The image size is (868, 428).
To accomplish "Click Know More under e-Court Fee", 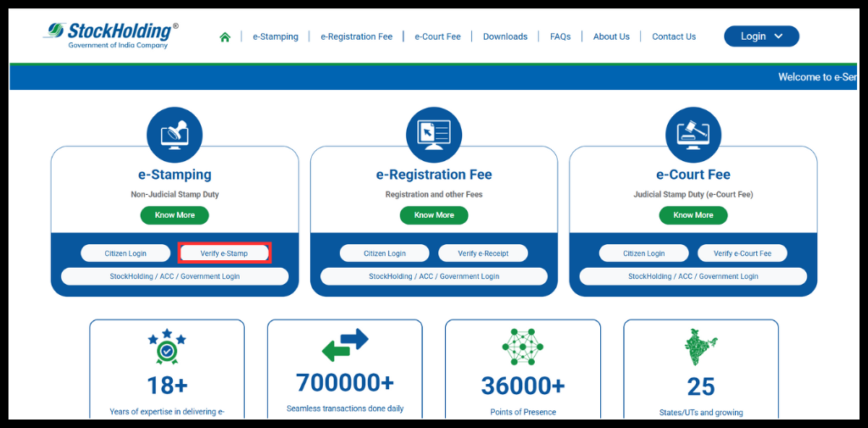I will [x=693, y=215].
